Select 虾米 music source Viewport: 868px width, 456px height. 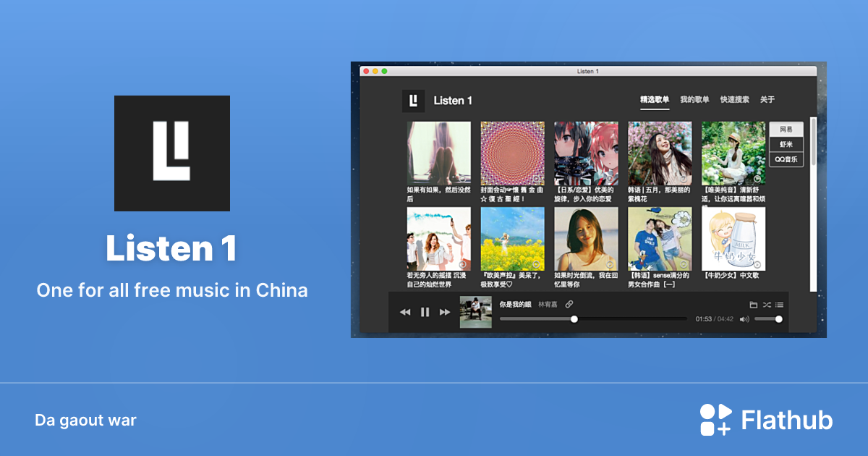click(786, 145)
